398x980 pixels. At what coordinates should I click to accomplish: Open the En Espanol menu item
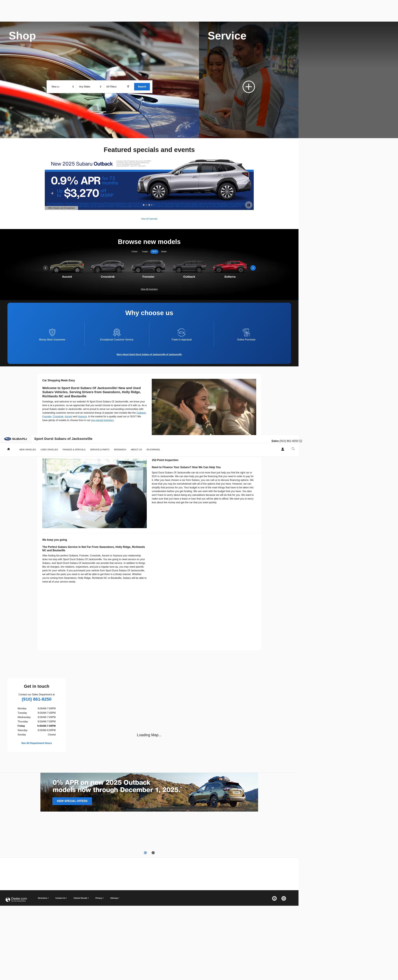pyautogui.click(x=153, y=449)
